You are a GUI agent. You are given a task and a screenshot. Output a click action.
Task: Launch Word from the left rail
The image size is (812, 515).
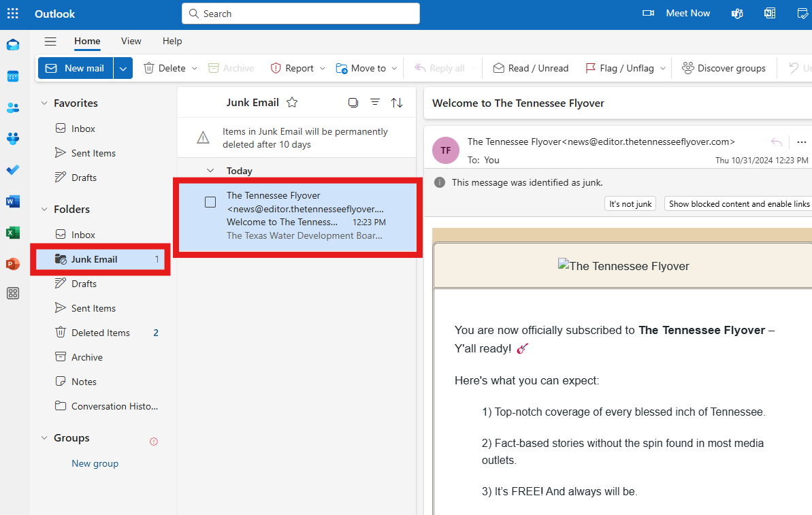point(13,201)
